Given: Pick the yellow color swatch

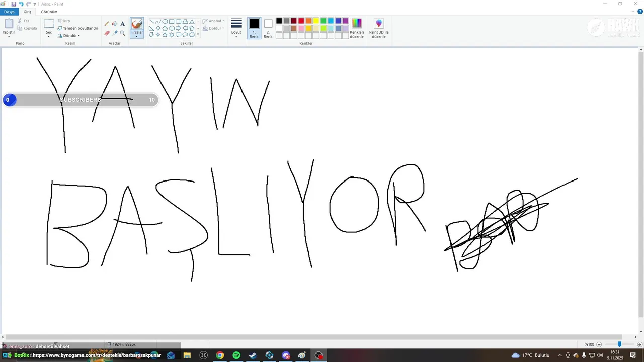Looking at the screenshot, I should click(x=316, y=21).
